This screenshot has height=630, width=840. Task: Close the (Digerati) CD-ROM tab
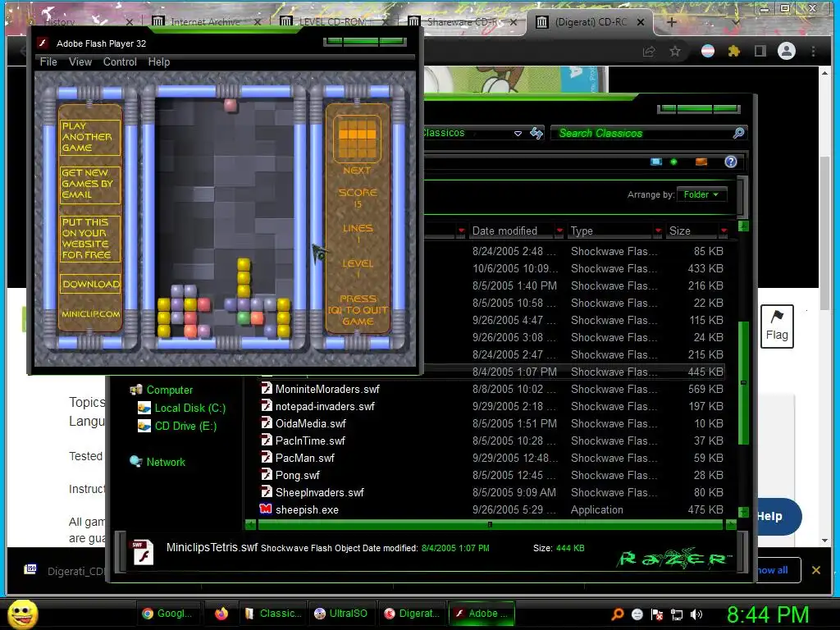coord(641,22)
